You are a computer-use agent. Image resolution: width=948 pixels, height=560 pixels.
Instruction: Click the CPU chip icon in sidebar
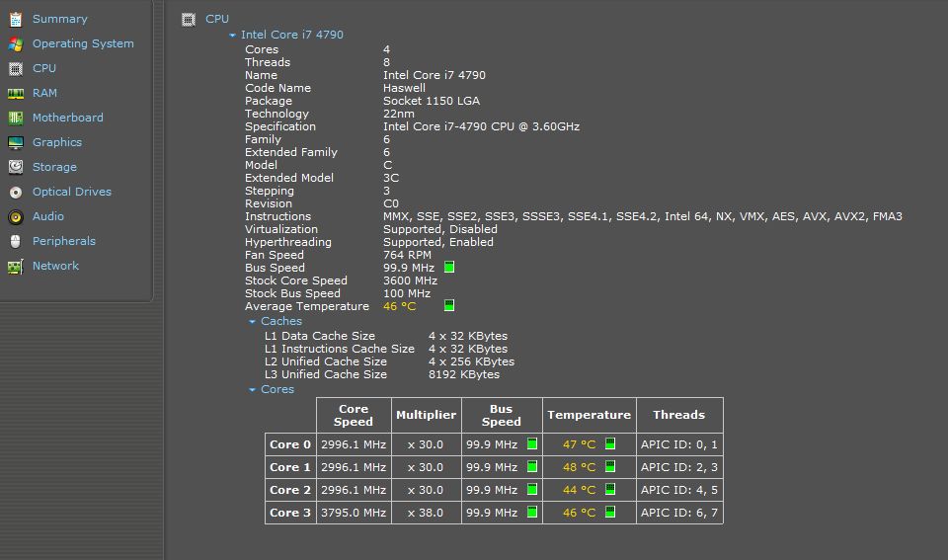click(x=16, y=69)
